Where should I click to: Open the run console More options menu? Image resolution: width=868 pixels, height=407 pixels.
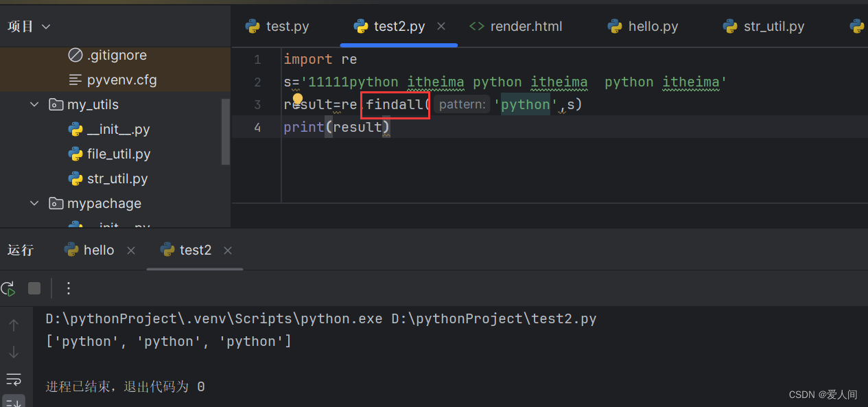point(67,288)
